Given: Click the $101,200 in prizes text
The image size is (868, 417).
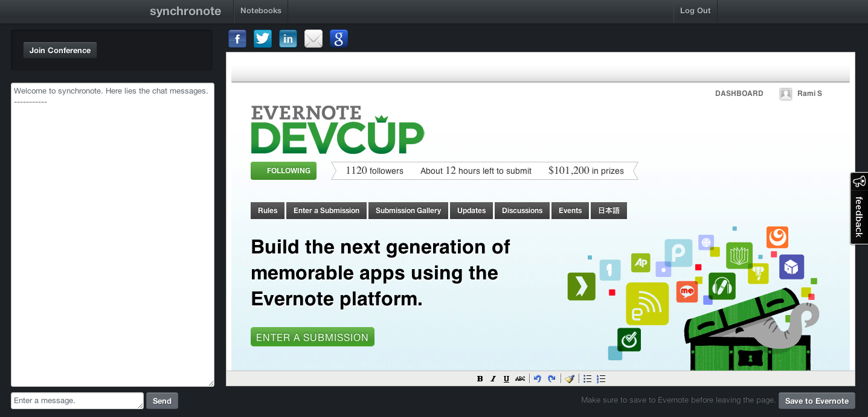Looking at the screenshot, I should [x=586, y=171].
